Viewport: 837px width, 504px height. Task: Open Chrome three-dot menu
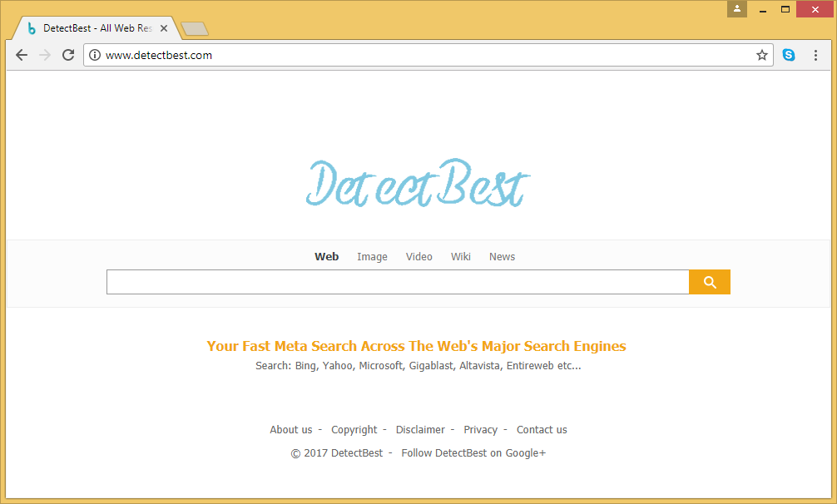pyautogui.click(x=815, y=55)
